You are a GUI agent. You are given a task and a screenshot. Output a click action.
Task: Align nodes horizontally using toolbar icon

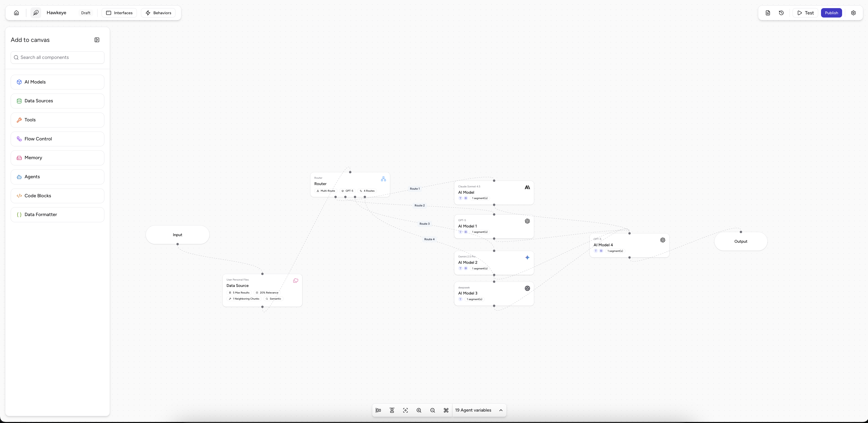(378, 410)
